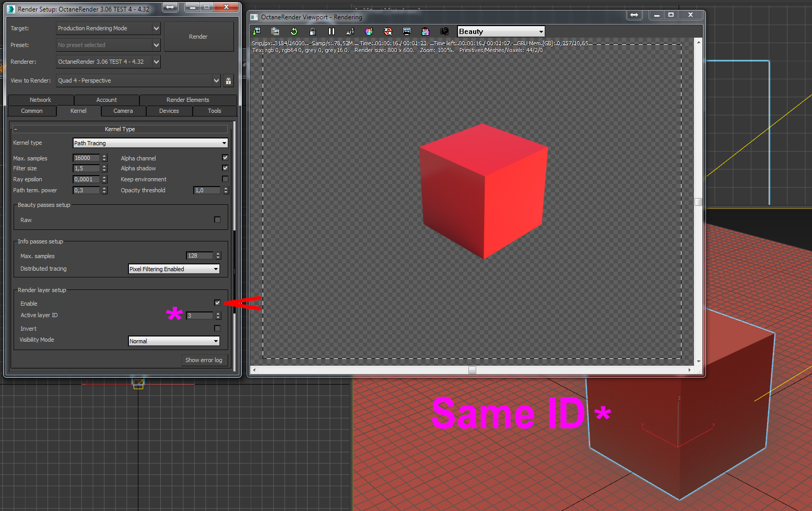Click the Filter size input field
This screenshot has height=511, width=812.
(86, 168)
